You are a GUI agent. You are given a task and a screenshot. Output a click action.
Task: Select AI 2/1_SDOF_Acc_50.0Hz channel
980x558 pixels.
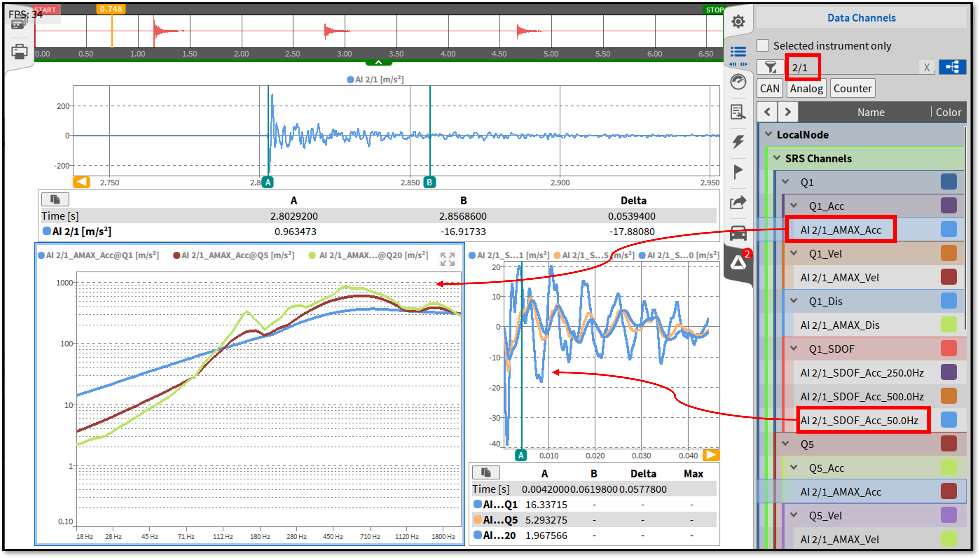(x=859, y=420)
